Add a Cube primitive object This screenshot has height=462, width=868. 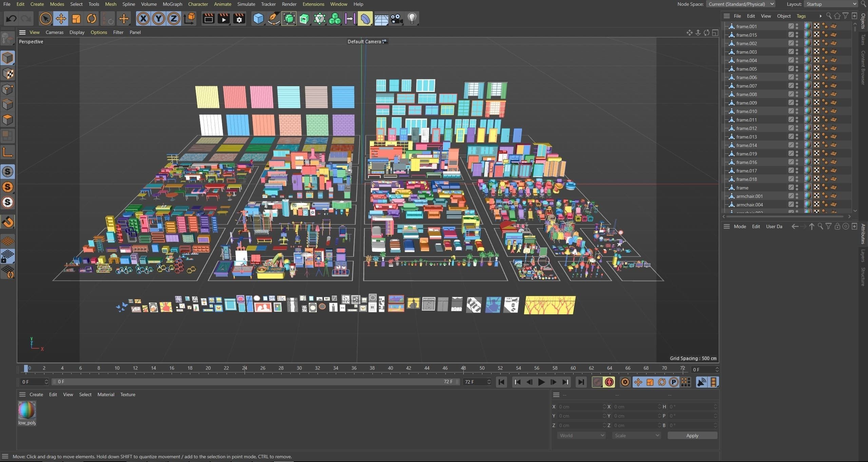258,19
